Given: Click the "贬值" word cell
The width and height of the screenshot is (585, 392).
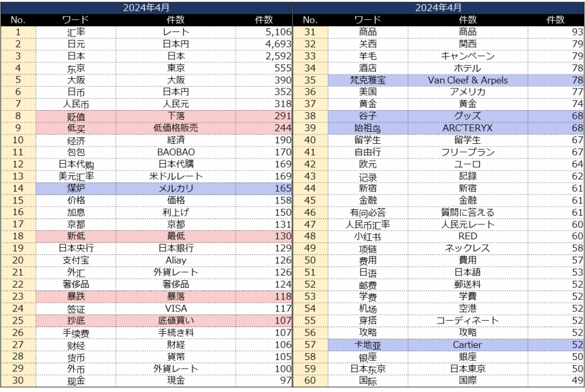Looking at the screenshot, I should point(76,116).
